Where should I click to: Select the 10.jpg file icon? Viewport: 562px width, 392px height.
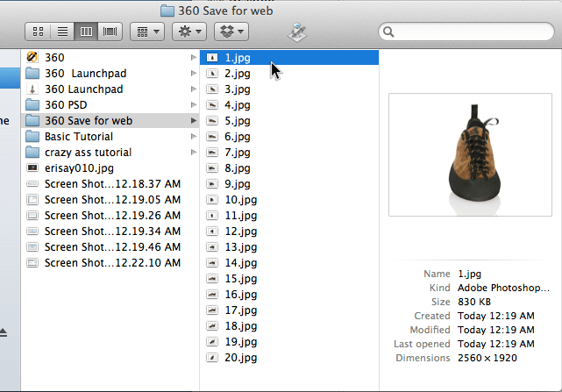click(x=212, y=200)
